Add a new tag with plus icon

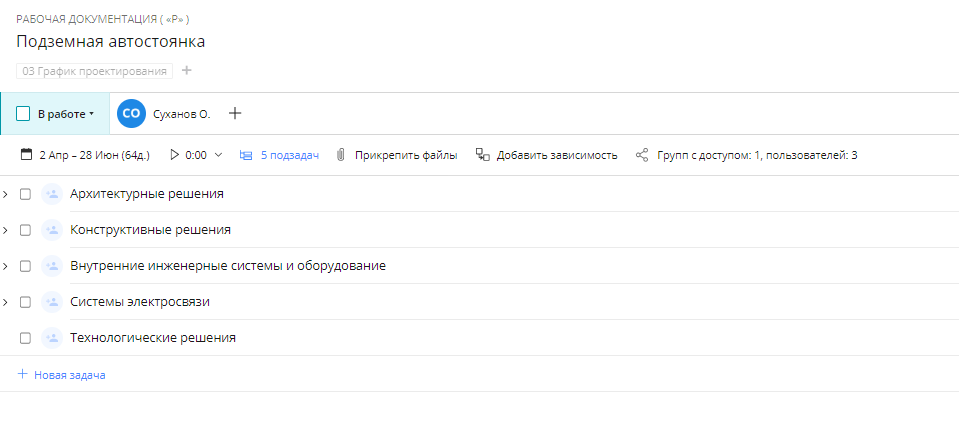(187, 71)
